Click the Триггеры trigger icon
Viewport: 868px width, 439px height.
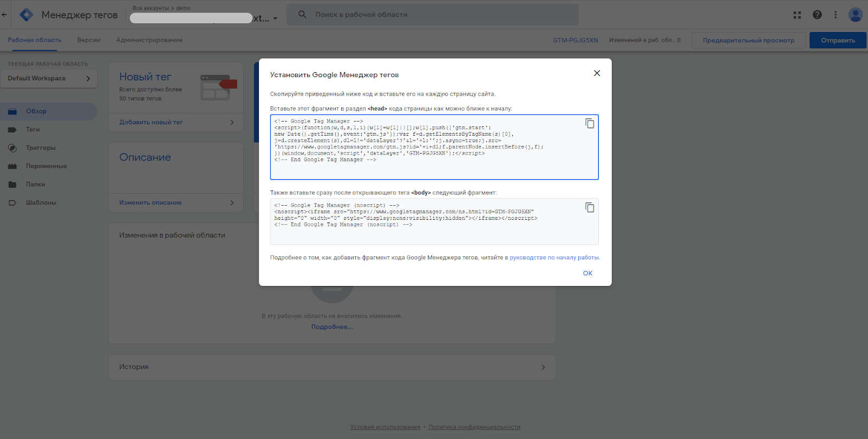12,148
